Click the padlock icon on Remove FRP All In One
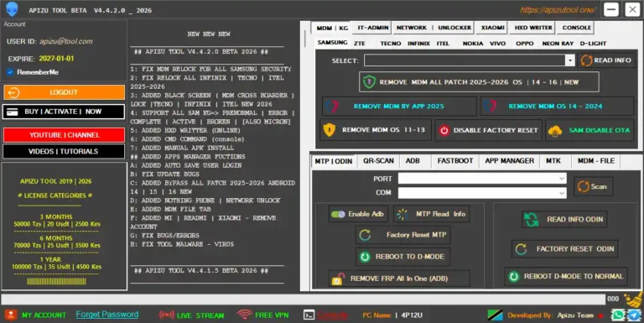Image resolution: width=644 pixels, height=323 pixels. pyautogui.click(x=338, y=279)
